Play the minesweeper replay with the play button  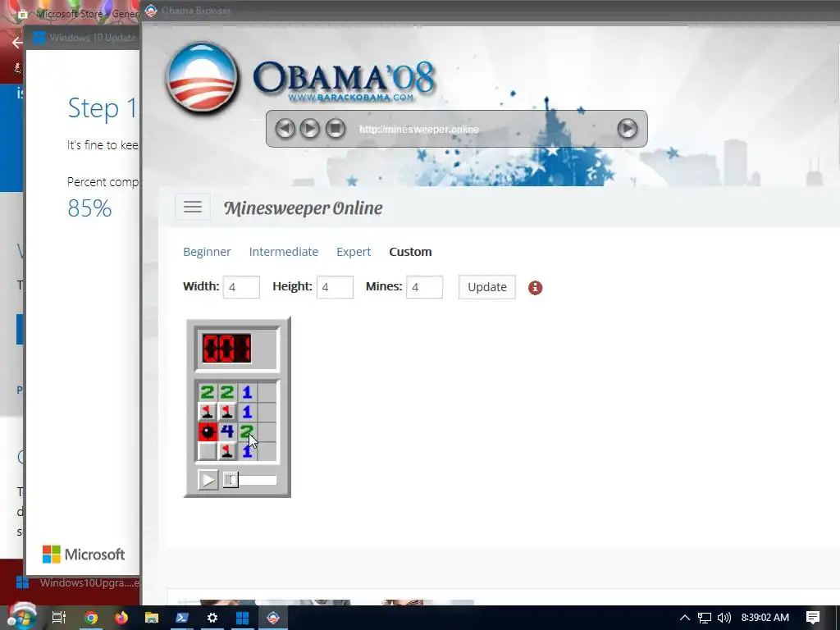coord(208,479)
